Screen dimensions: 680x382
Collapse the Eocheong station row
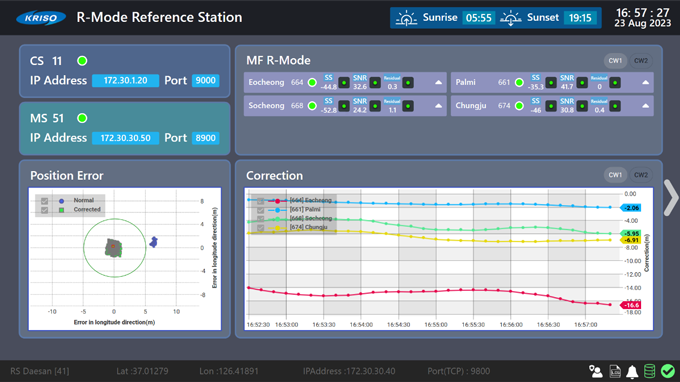[438, 82]
